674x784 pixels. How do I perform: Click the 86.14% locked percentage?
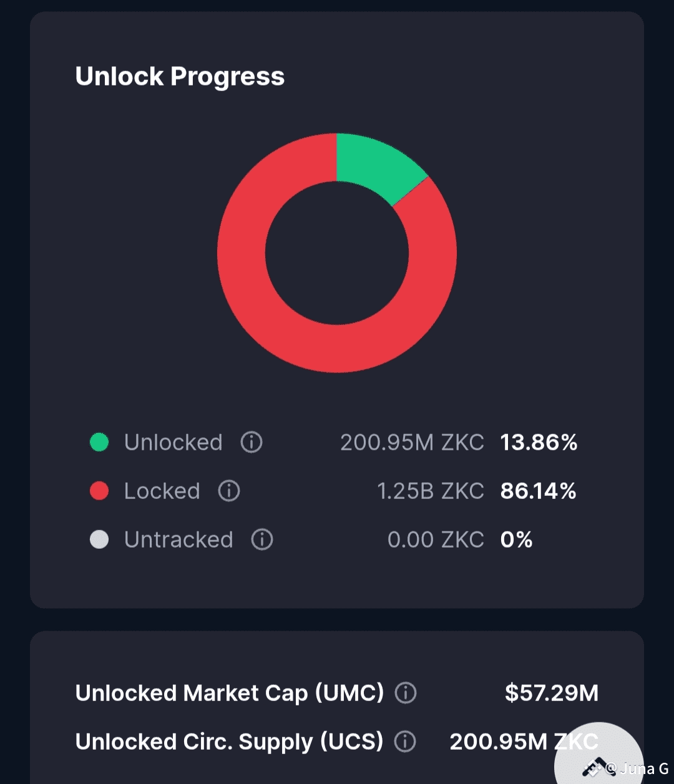pos(538,491)
